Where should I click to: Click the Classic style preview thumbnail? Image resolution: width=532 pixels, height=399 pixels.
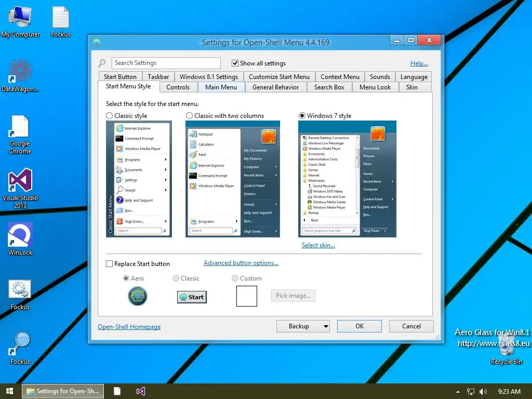pyautogui.click(x=139, y=179)
